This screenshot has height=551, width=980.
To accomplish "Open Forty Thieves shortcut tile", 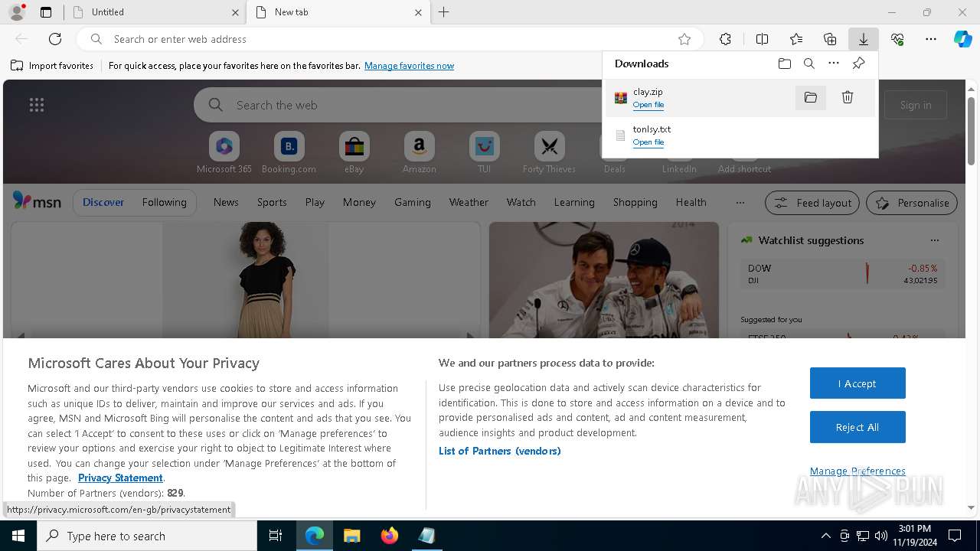I will click(x=549, y=152).
